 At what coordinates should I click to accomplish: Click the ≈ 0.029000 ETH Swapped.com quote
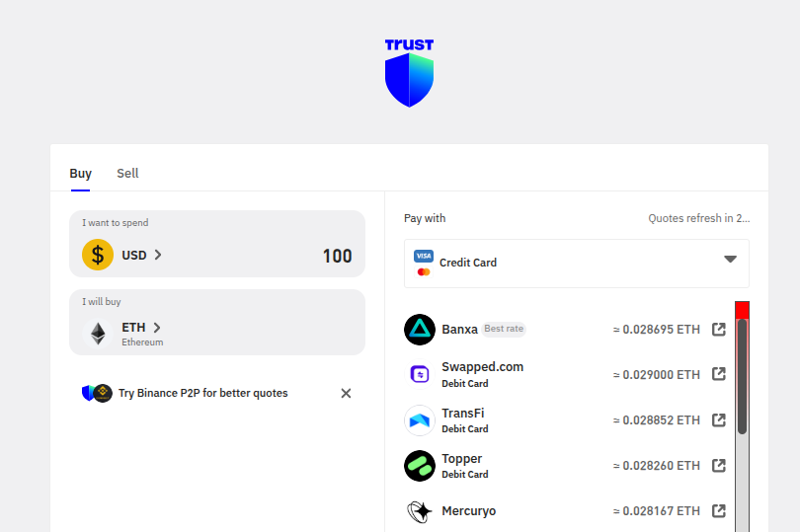pos(656,375)
